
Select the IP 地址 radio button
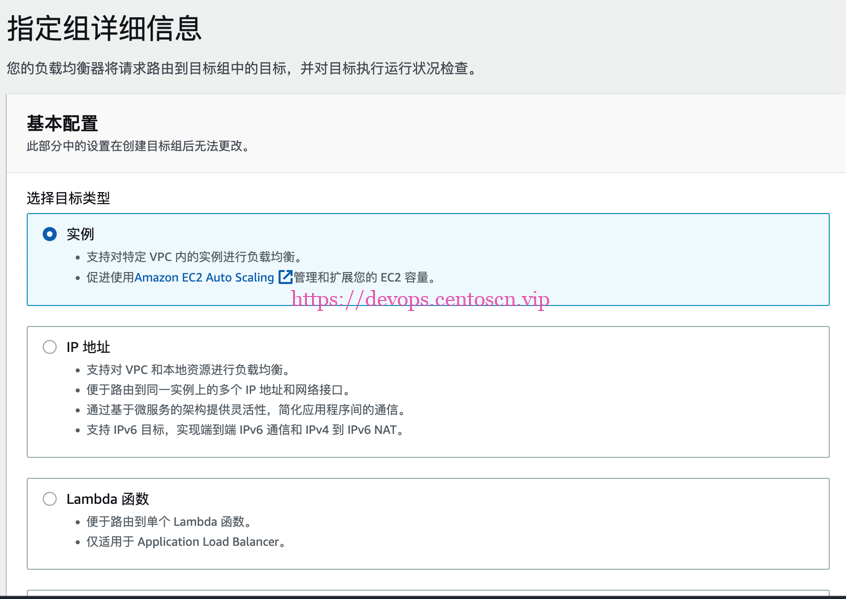point(50,347)
